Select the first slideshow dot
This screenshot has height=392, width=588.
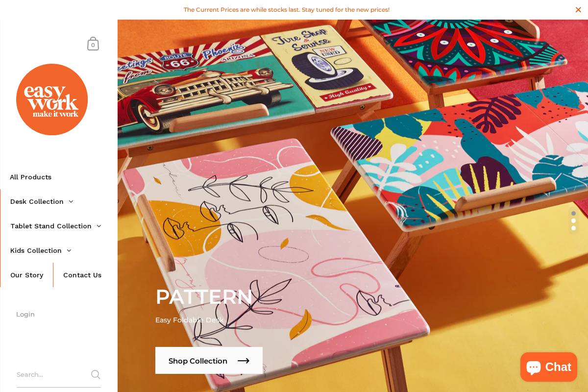(x=573, y=213)
